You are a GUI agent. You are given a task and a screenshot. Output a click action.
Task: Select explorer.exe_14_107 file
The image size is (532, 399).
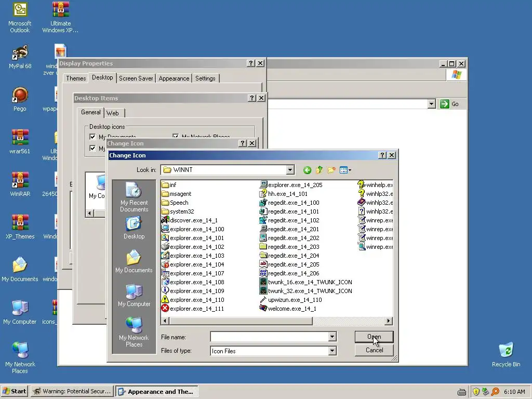point(193,273)
